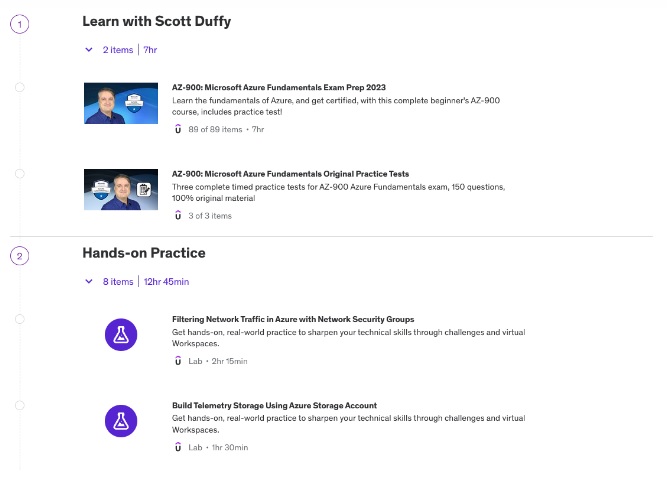Click the flask lab icon for Build Telemetry Storage

click(x=121, y=421)
